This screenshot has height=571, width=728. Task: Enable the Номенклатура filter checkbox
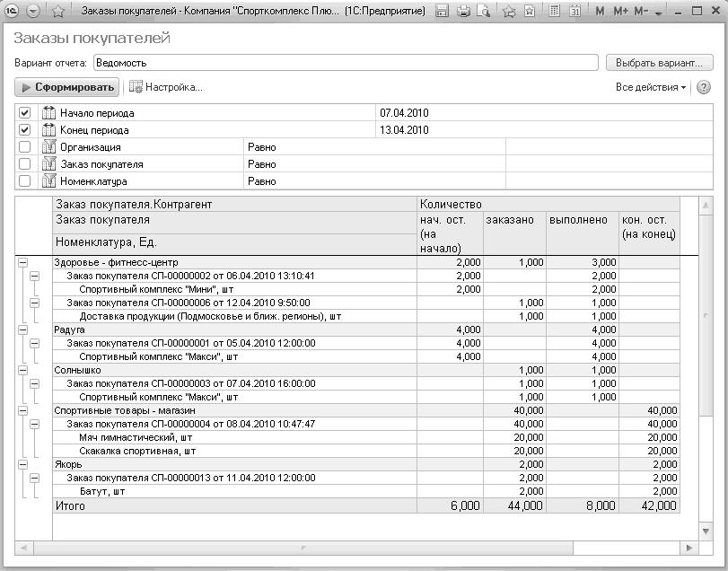[24, 181]
